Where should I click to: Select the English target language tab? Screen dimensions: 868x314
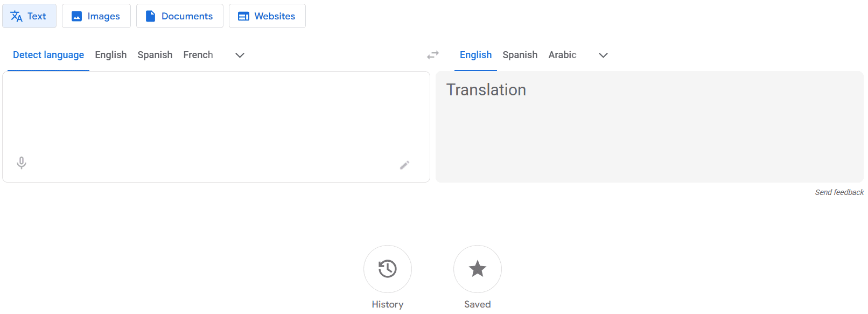pyautogui.click(x=475, y=54)
